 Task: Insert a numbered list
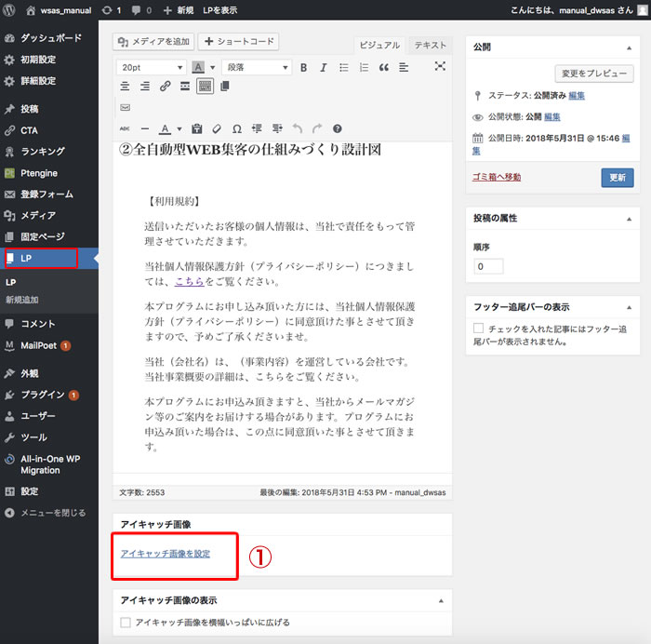point(364,68)
